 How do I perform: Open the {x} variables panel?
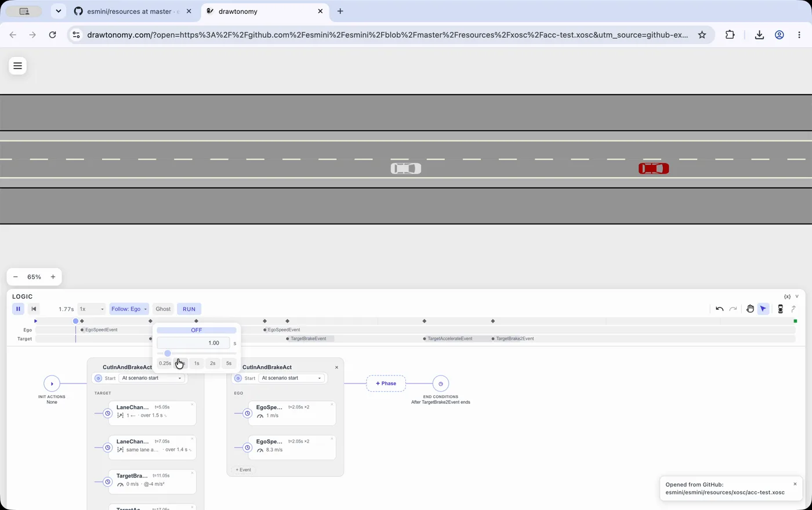click(x=787, y=296)
